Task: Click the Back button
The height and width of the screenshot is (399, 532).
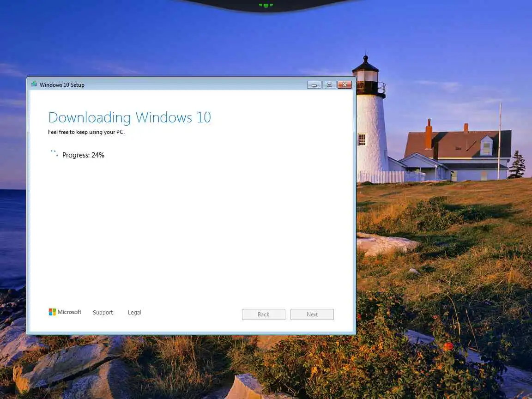Action: (x=264, y=314)
